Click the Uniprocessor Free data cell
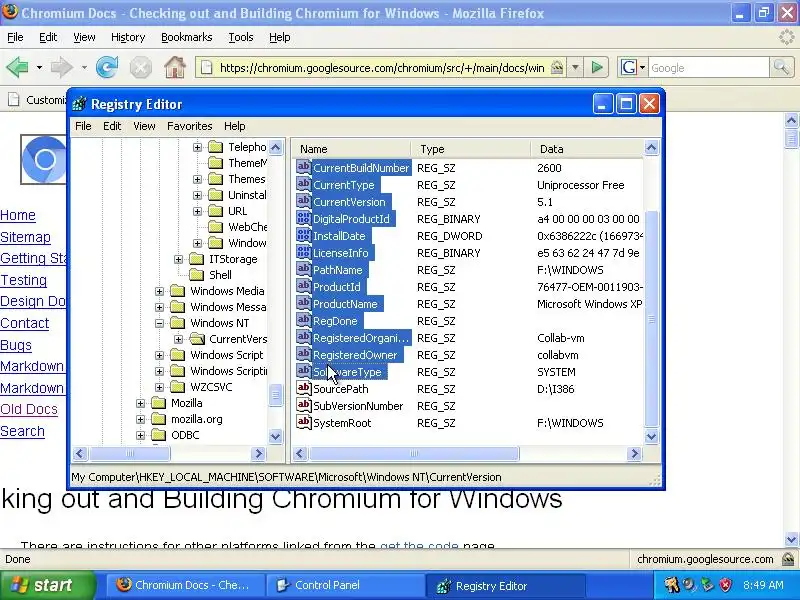Screen dimensions: 800x600 pos(581,185)
